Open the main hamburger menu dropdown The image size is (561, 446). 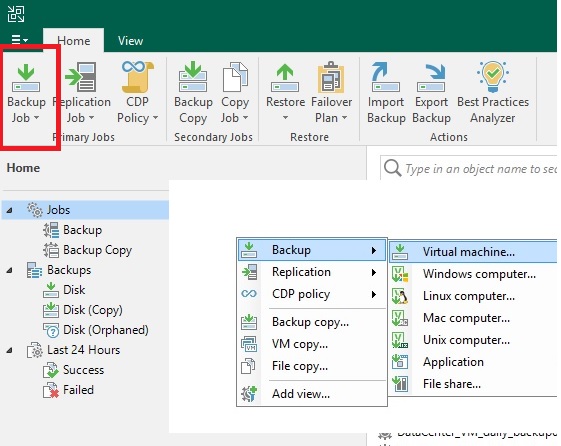pyautogui.click(x=19, y=39)
